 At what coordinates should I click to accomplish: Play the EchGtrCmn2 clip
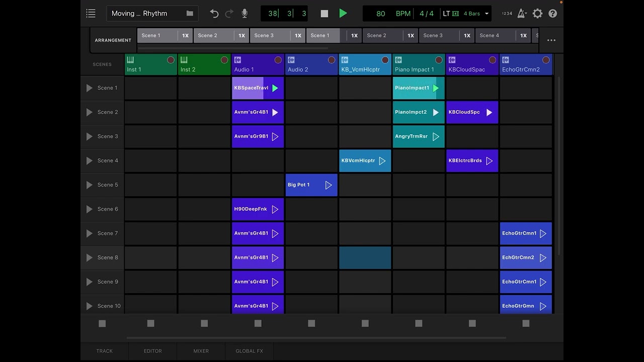(543, 257)
